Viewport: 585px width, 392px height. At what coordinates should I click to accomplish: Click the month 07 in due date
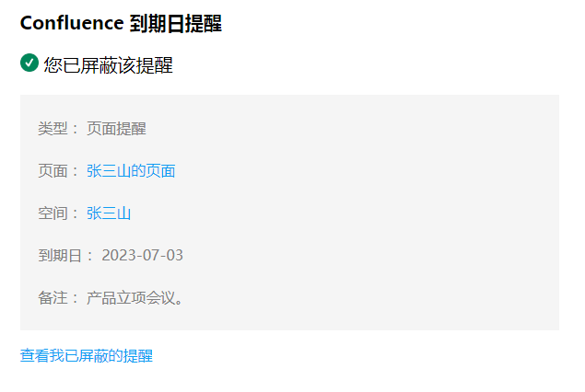(147, 255)
